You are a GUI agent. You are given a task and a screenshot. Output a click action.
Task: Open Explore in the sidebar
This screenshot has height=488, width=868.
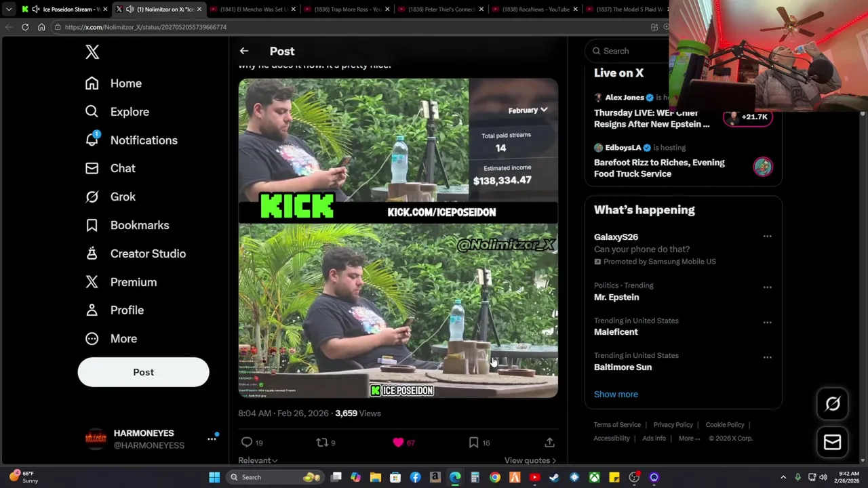(x=117, y=112)
